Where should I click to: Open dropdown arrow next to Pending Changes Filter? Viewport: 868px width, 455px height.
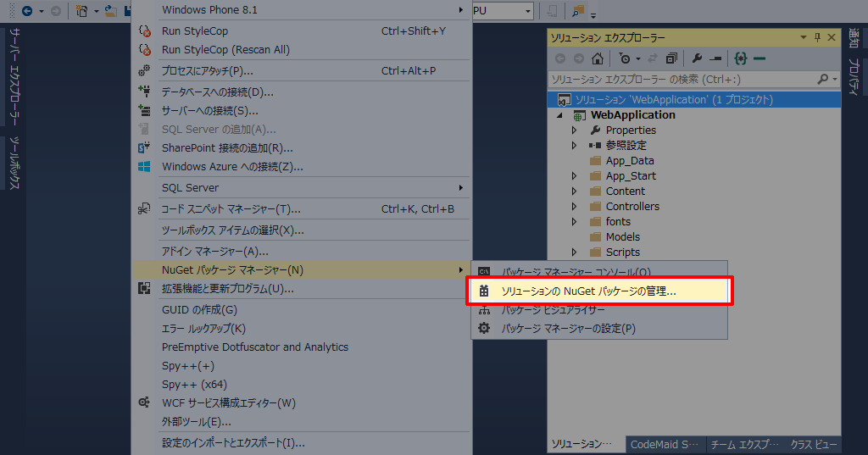[x=637, y=58]
